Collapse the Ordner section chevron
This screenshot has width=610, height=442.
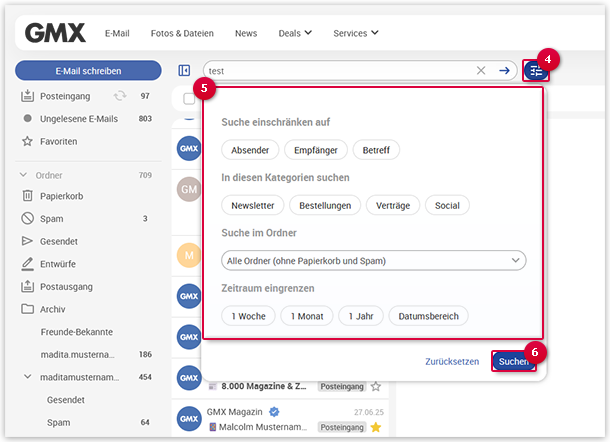(x=24, y=175)
